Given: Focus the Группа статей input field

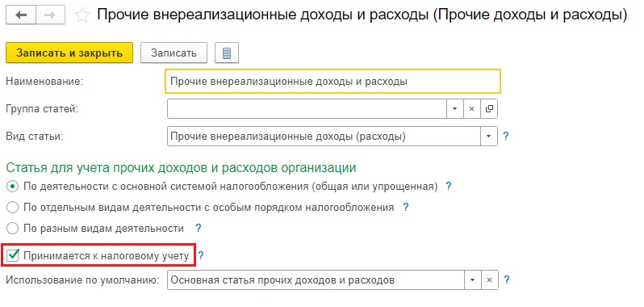Looking at the screenshot, I should (x=307, y=109).
